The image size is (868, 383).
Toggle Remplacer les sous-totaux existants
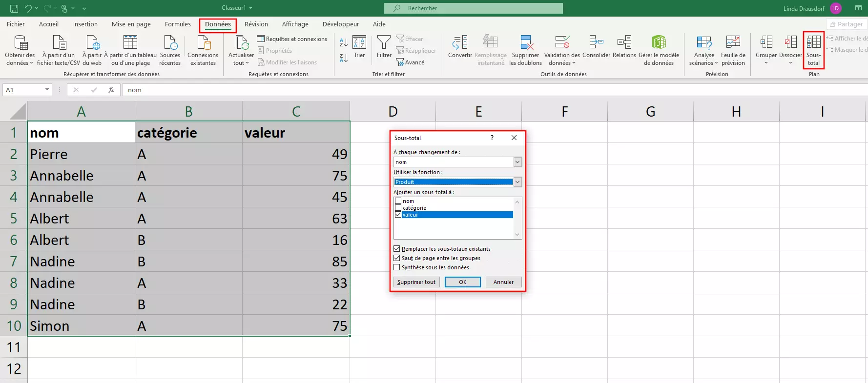pos(397,249)
